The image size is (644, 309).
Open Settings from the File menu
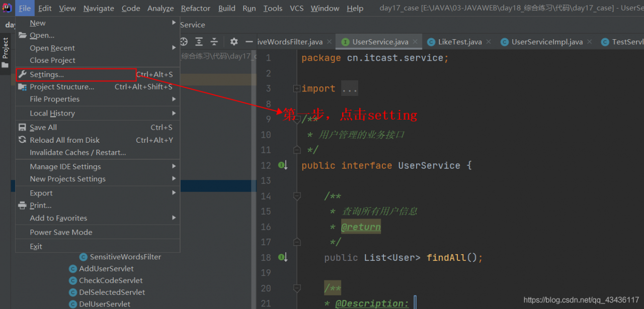pyautogui.click(x=98, y=74)
